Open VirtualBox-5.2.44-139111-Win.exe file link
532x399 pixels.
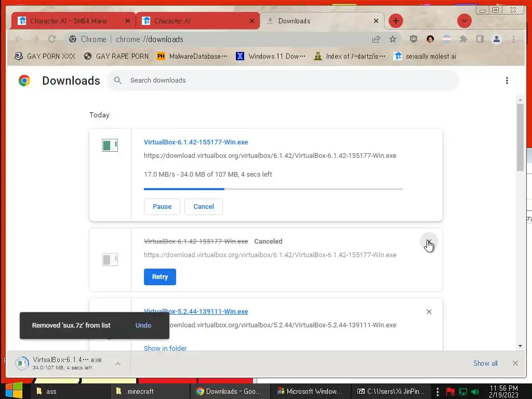point(196,312)
